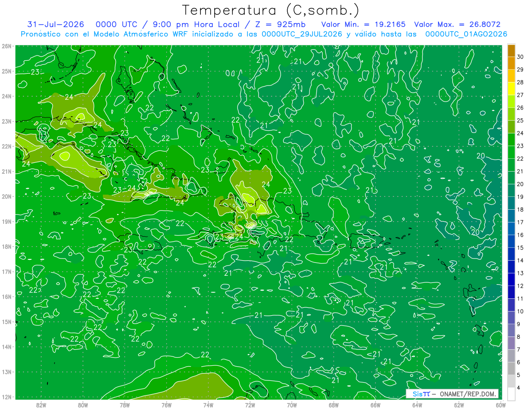Screen dimensions: 532x411
Task: Click the 76W longitude label
Action: (x=166, y=405)
